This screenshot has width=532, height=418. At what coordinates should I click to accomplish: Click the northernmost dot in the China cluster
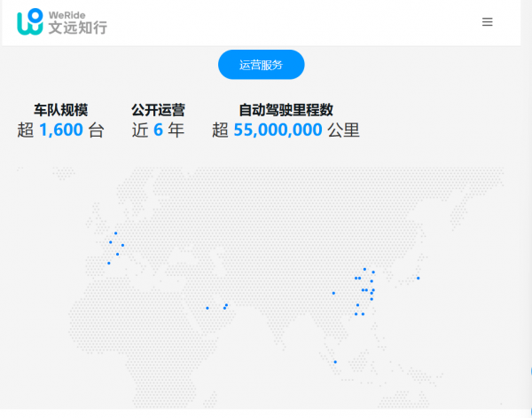[364, 268]
